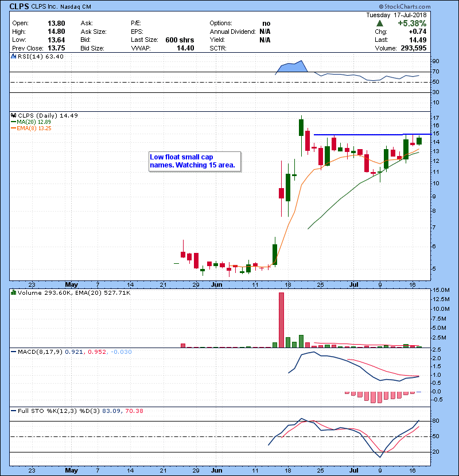Click the date 'Tuesday 17-Jul-2018'
This screenshot has height=476, width=459.
tap(396, 15)
